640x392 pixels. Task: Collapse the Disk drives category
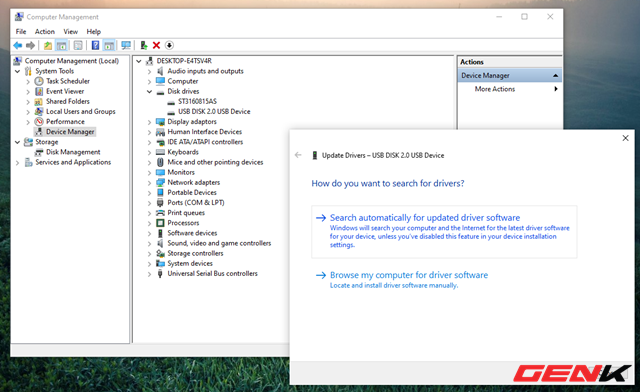150,91
